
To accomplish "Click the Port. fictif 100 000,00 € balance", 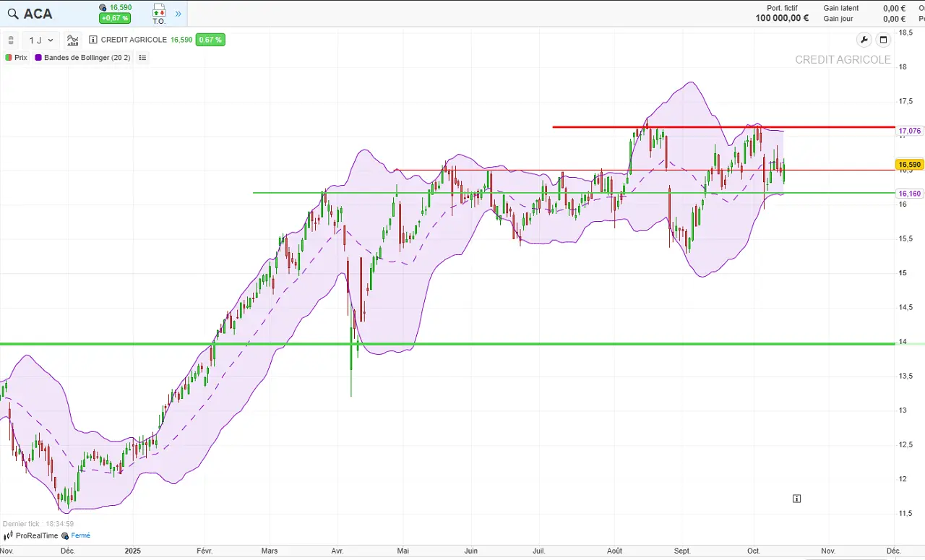I will pyautogui.click(x=782, y=18).
